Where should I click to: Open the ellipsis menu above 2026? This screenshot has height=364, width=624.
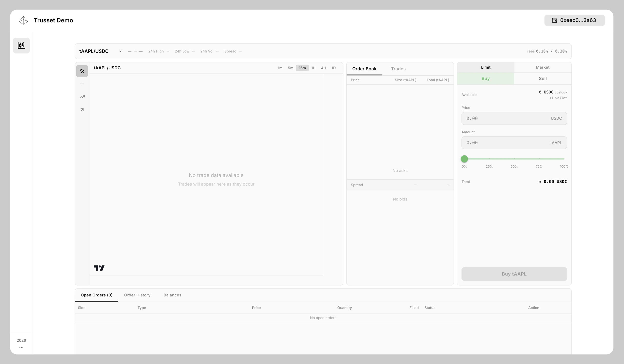pos(21,347)
